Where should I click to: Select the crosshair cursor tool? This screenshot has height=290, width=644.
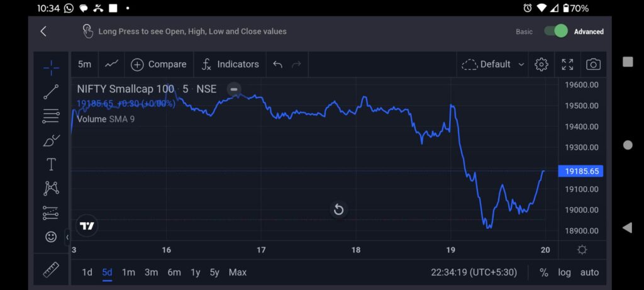(51, 68)
